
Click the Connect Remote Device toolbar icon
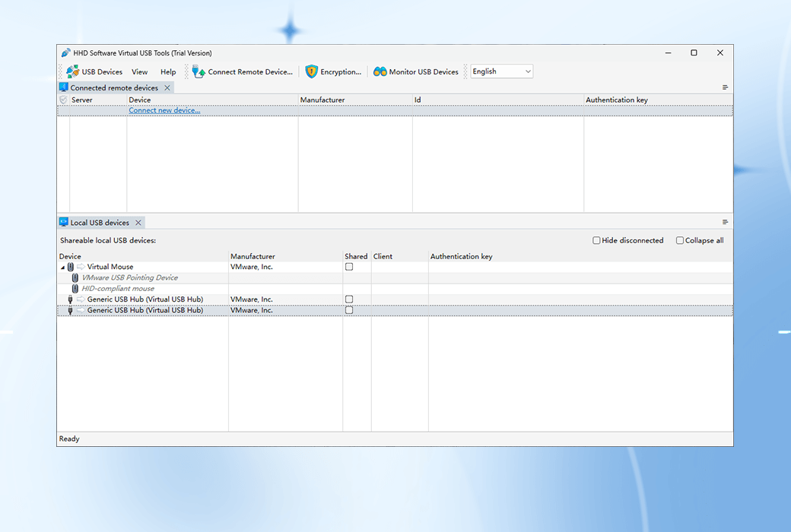click(198, 71)
